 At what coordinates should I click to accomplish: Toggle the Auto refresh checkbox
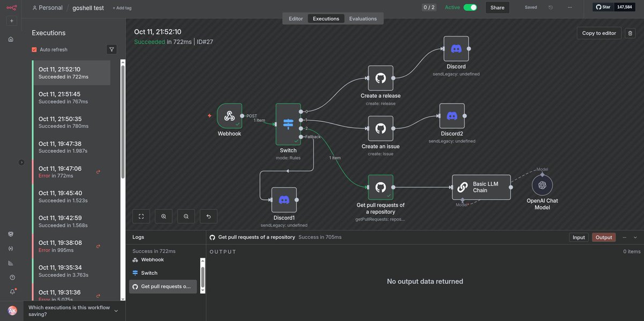34,49
